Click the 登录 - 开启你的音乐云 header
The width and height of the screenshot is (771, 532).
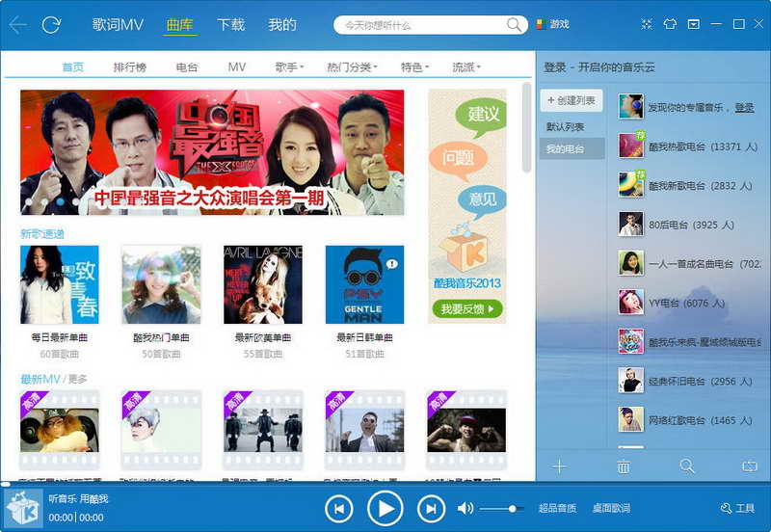[x=598, y=67]
